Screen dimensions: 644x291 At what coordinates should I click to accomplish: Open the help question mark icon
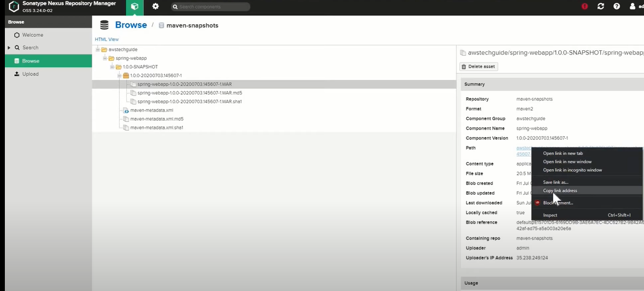[x=616, y=6]
